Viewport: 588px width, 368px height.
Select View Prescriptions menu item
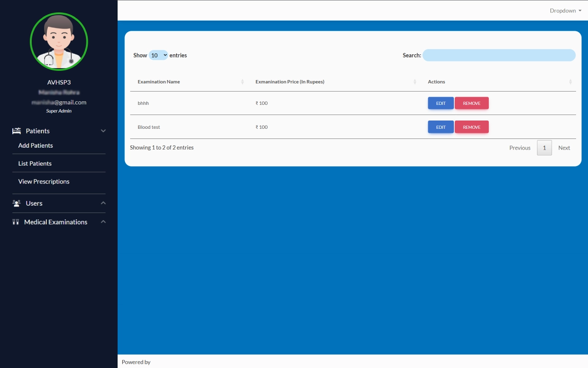[x=44, y=182]
